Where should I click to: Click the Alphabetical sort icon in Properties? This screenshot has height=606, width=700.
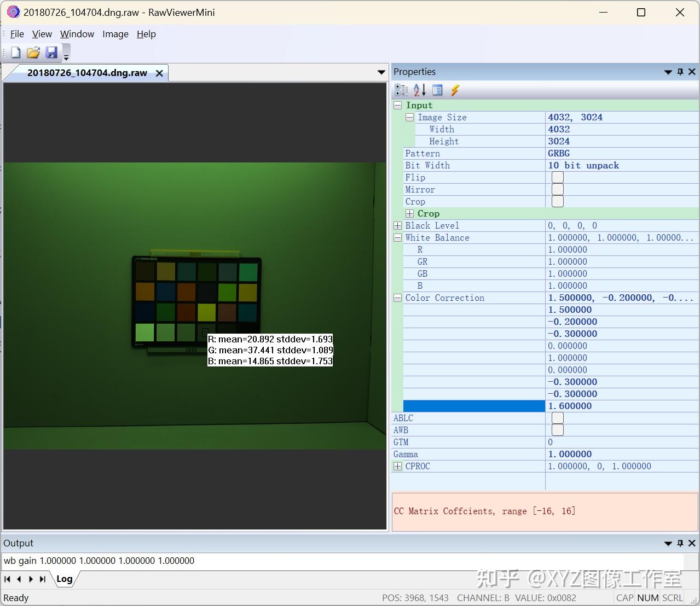tap(420, 90)
